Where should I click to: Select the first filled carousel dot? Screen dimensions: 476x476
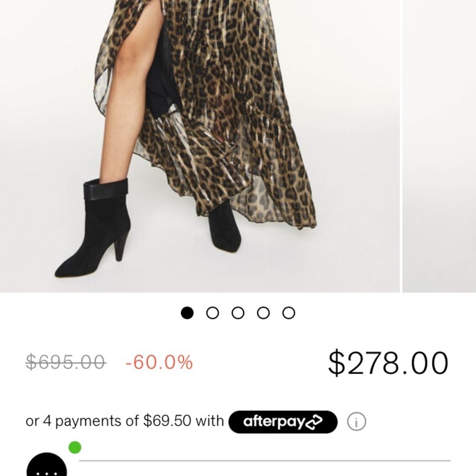tap(188, 313)
